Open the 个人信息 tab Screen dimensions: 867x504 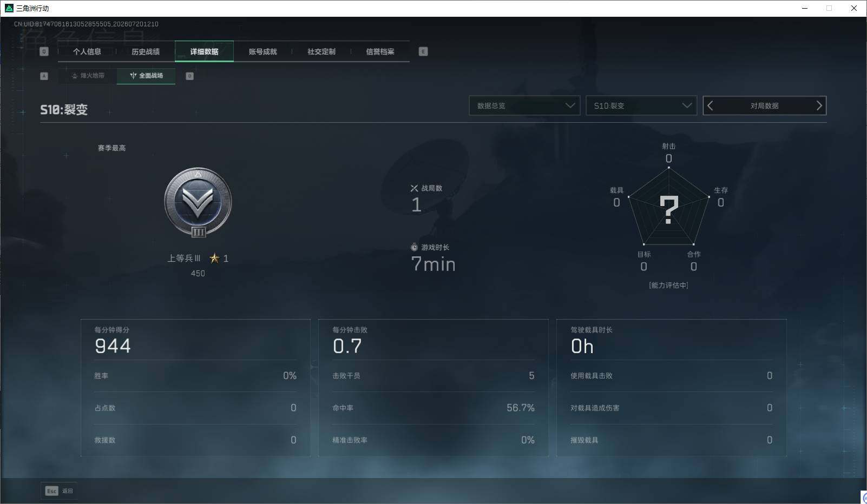87,51
